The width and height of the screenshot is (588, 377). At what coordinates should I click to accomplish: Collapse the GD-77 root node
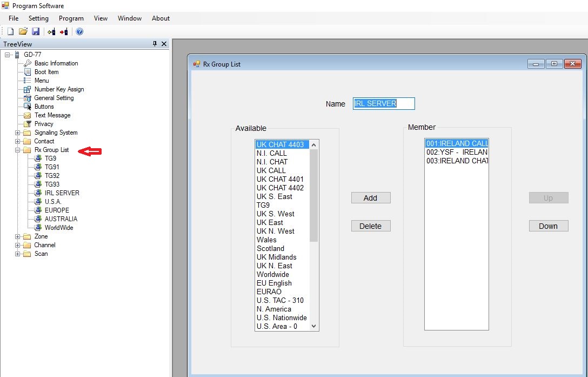coord(7,55)
